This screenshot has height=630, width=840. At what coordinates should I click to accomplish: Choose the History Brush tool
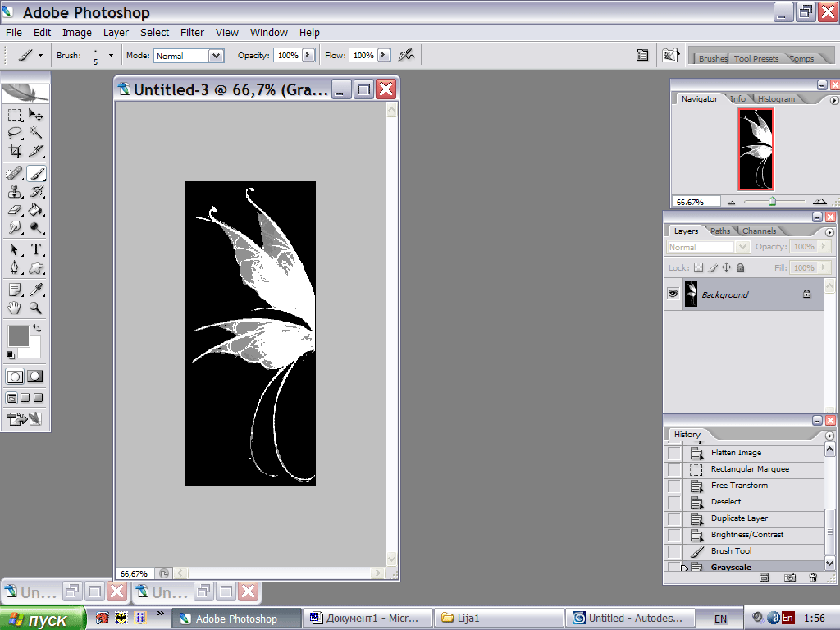(36, 192)
